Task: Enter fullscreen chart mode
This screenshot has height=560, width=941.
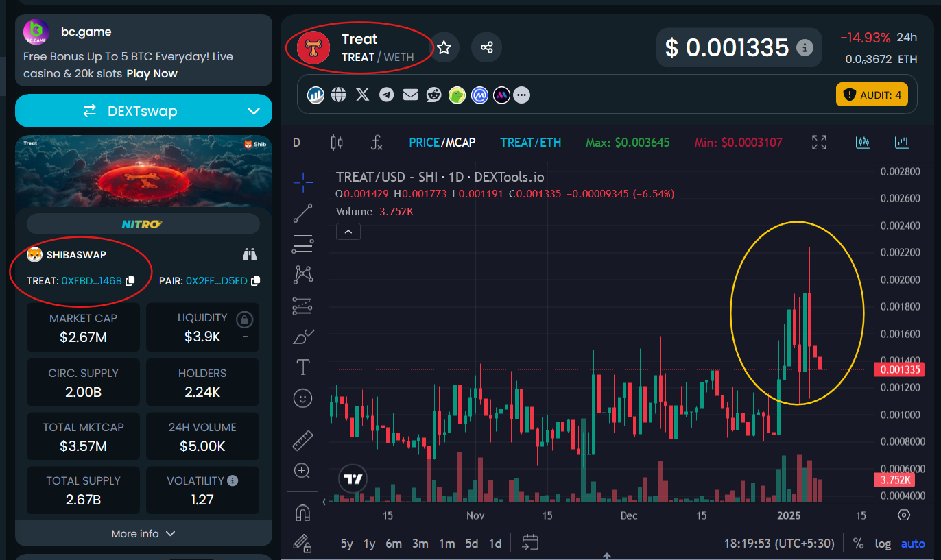Action: click(819, 143)
